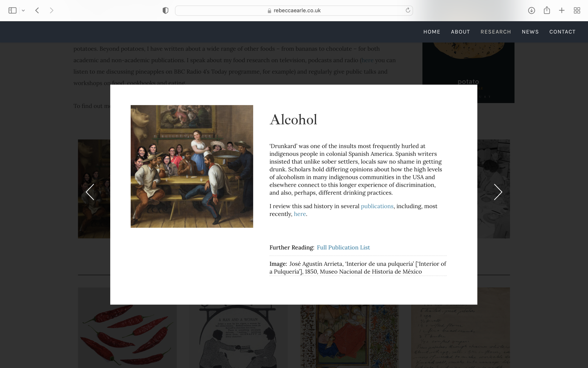This screenshot has width=588, height=368.
Task: Show Safari downloads
Action: pos(531,11)
